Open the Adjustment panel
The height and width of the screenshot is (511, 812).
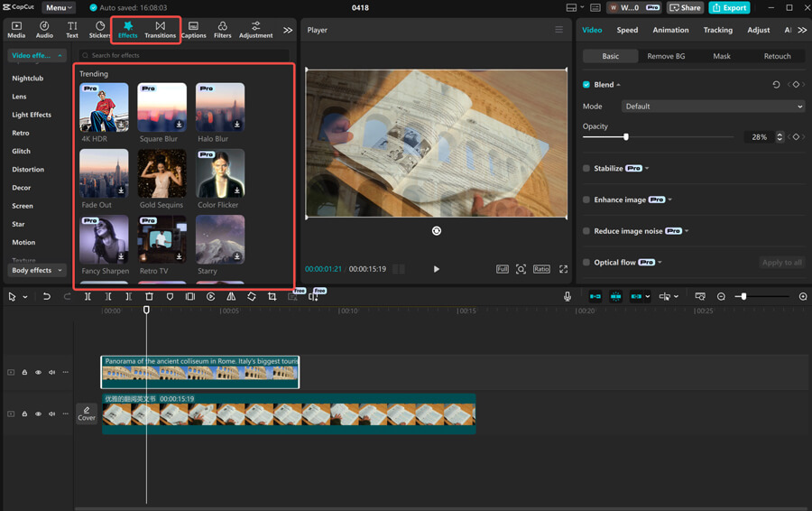point(256,30)
